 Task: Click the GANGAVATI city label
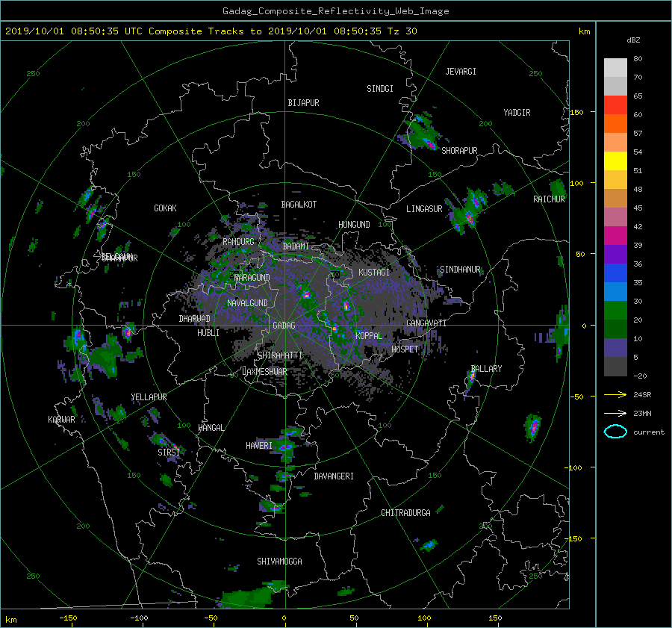[x=426, y=323]
